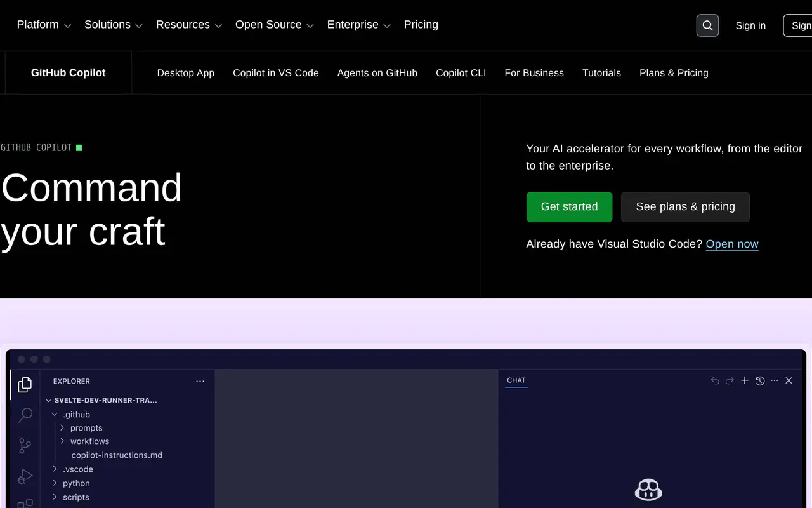
Task: Click the green Get started button
Action: coord(569,207)
